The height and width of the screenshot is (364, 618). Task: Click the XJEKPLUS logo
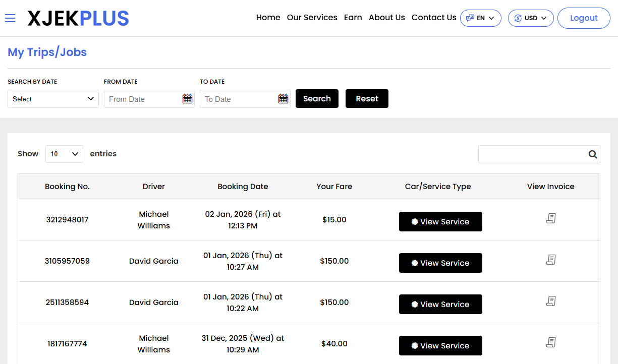(78, 19)
